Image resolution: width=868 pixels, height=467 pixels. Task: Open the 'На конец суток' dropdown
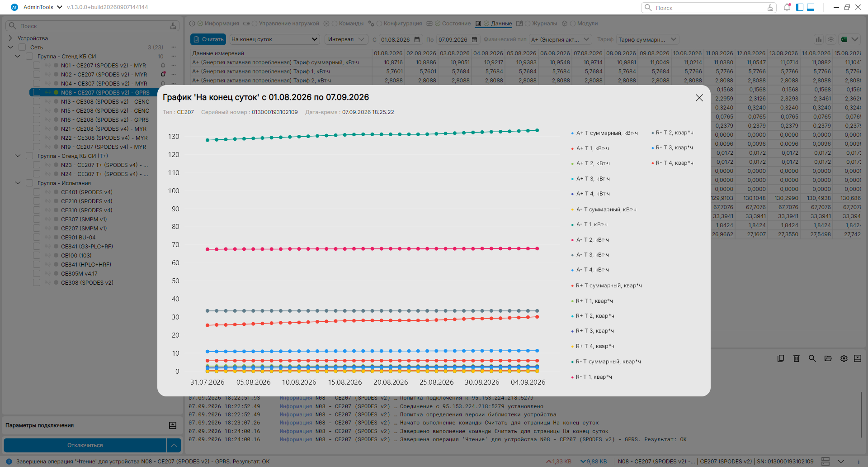274,39
